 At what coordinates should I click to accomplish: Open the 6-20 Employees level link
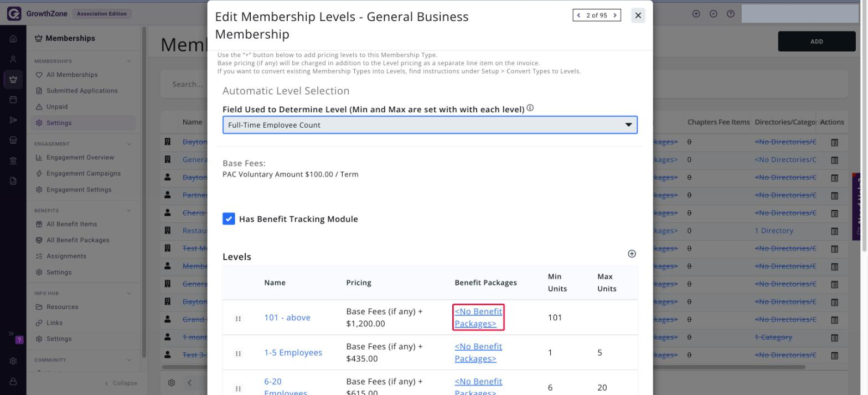coord(286,387)
